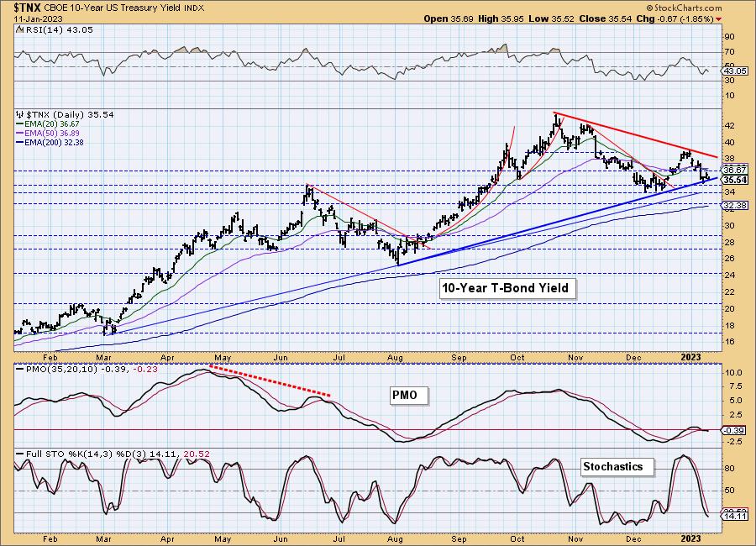
Task: Click the 70 level on the RSI scale
Action: tap(729, 51)
